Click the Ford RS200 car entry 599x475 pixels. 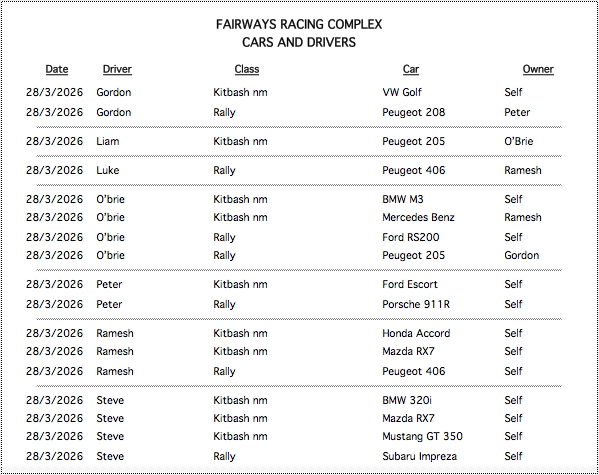coord(411,237)
